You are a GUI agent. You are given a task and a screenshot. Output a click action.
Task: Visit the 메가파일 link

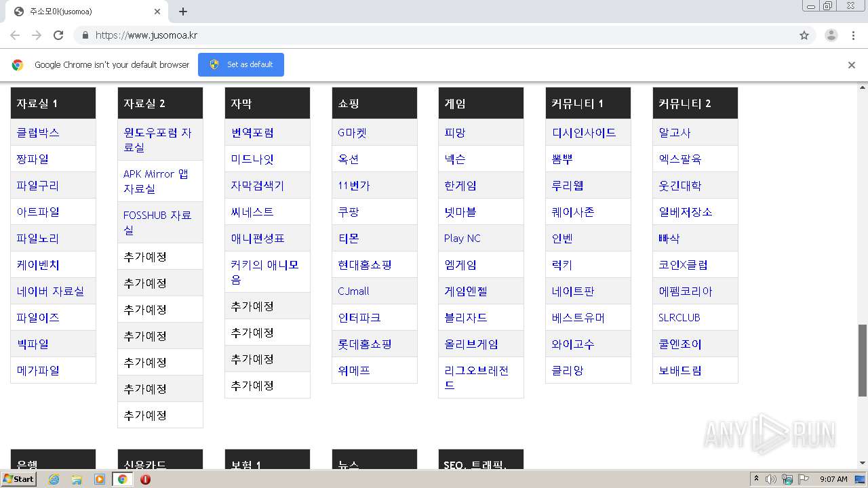pyautogui.click(x=38, y=371)
